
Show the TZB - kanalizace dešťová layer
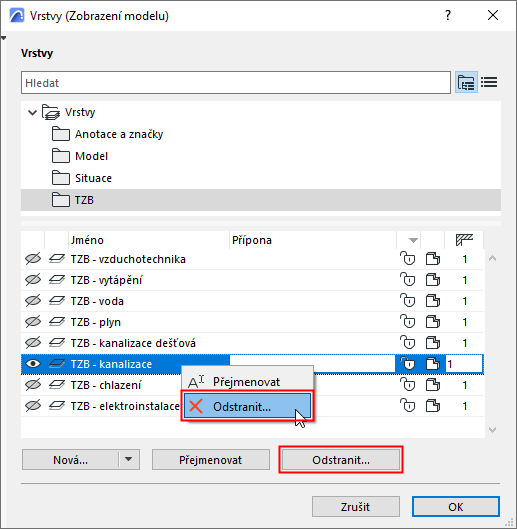33,343
